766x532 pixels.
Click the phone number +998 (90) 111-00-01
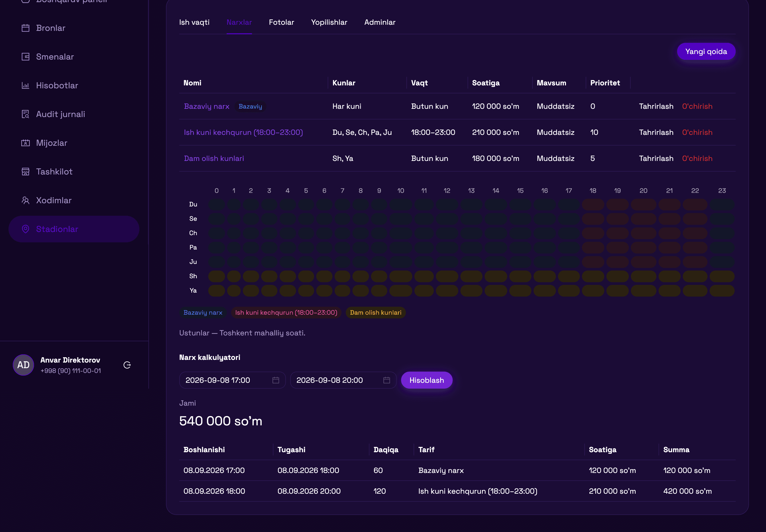click(x=71, y=371)
